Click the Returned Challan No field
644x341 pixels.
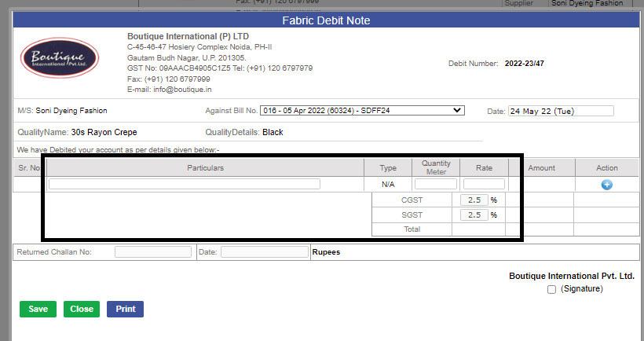pos(153,252)
